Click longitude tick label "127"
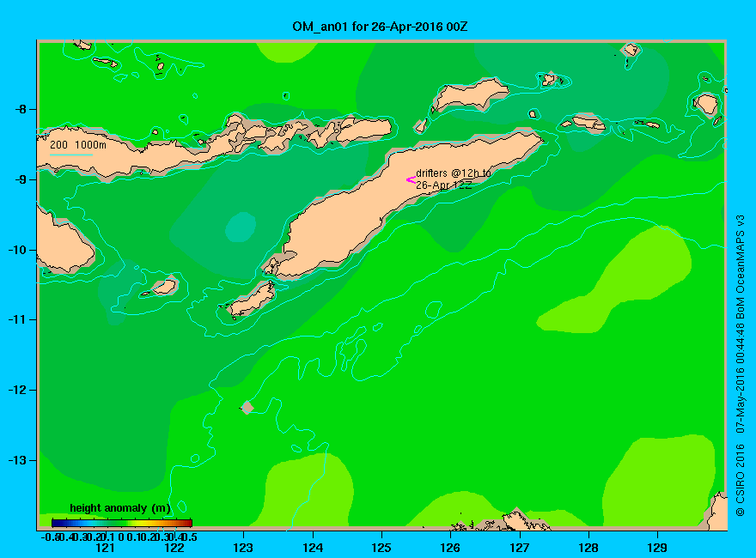Viewport: 756px width, 558px height. click(519, 548)
